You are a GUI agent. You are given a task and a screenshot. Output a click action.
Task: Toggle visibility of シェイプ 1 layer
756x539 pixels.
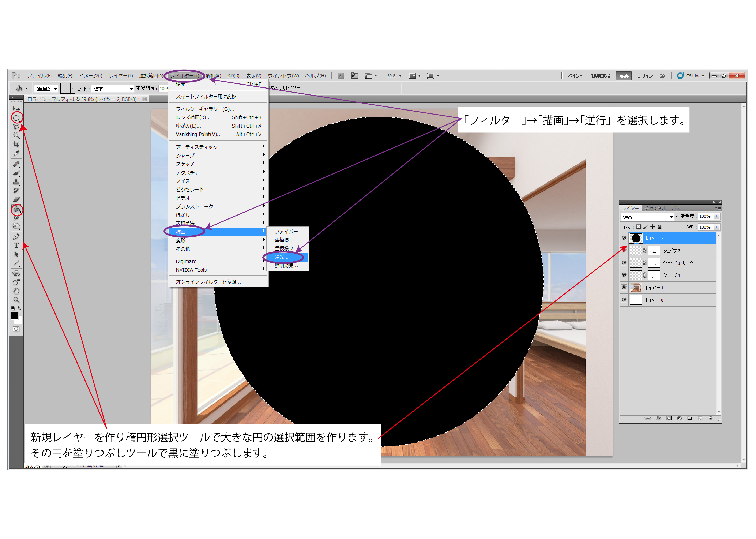(624, 275)
